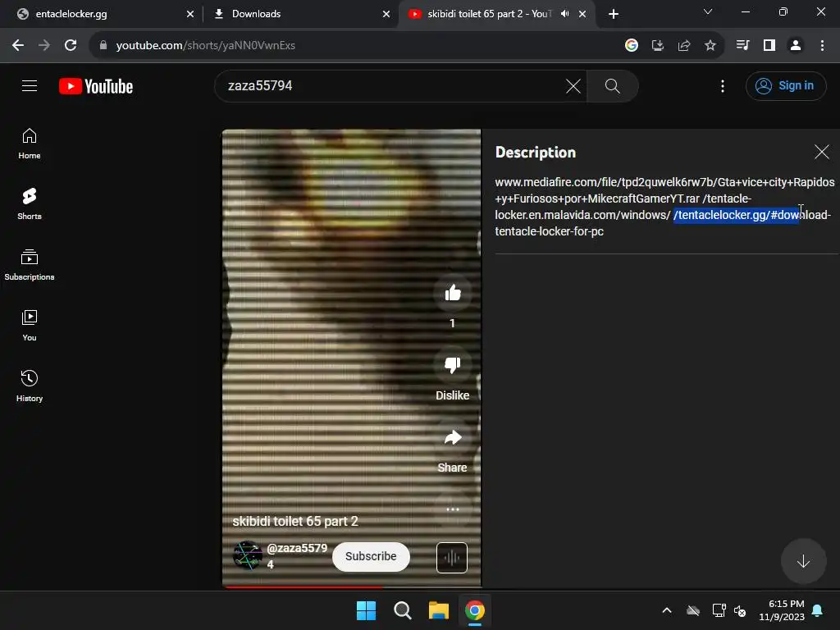Share this page icon
Image resolution: width=840 pixels, height=630 pixels.
point(684,46)
